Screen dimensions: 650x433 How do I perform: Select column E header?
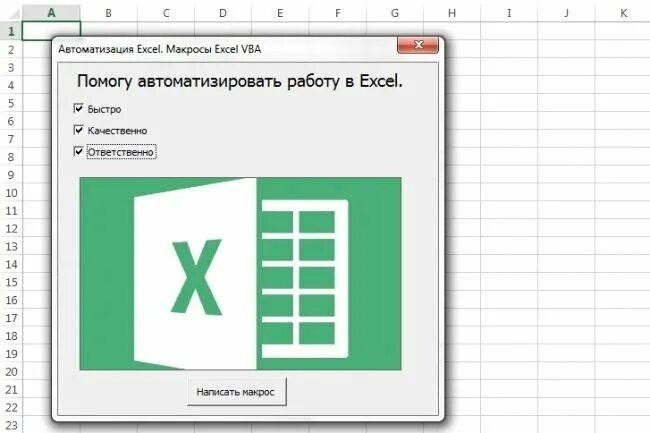pyautogui.click(x=280, y=13)
